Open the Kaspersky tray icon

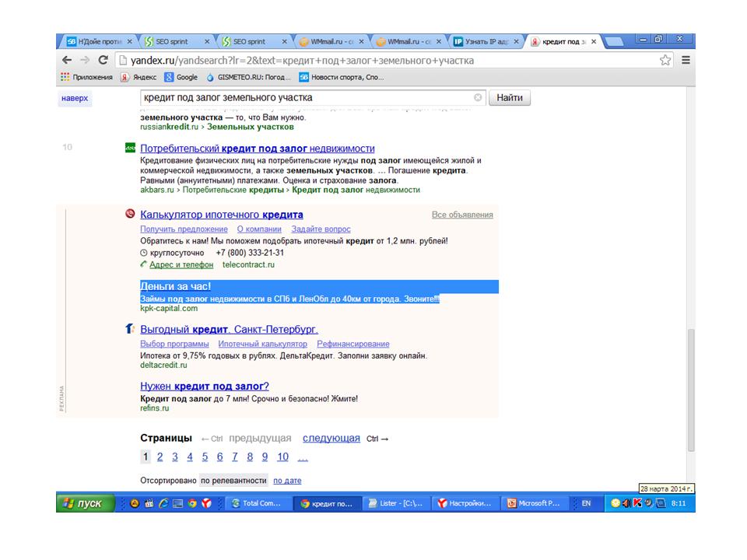point(637,503)
